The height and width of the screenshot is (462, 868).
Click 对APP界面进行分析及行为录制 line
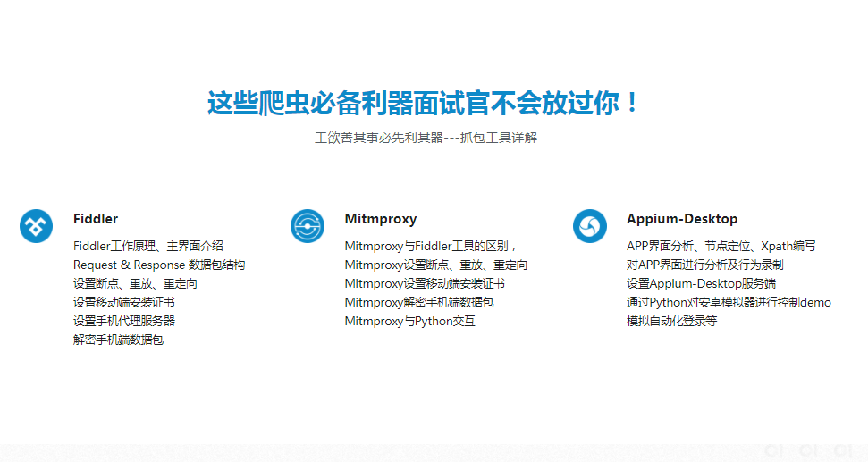tap(704, 265)
